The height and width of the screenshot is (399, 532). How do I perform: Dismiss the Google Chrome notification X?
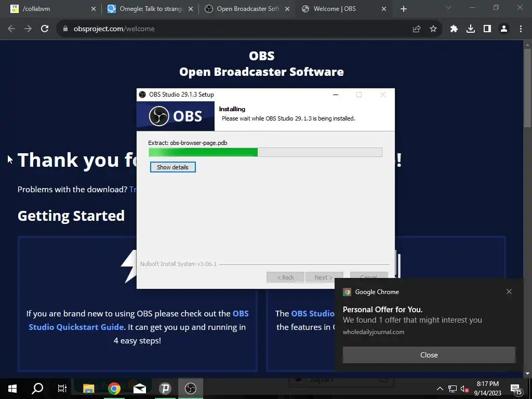click(x=509, y=291)
